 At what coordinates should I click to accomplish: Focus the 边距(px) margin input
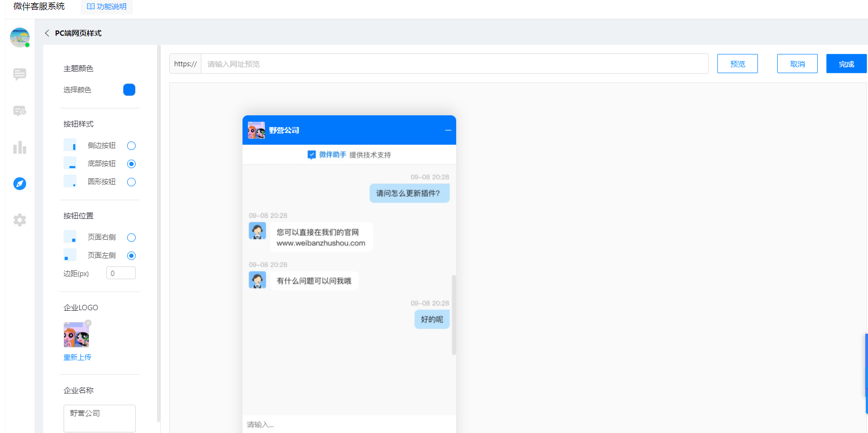coord(121,273)
